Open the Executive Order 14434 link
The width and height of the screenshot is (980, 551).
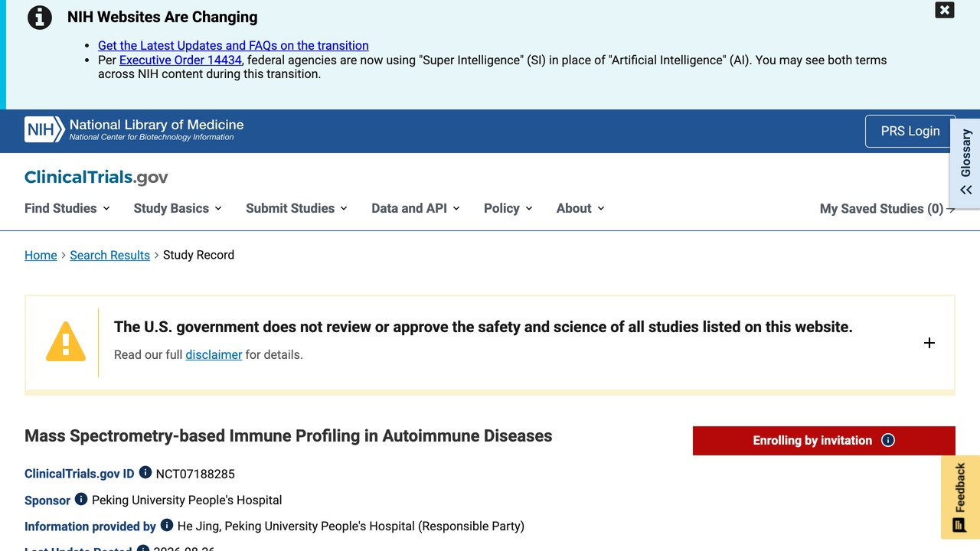[x=181, y=60]
